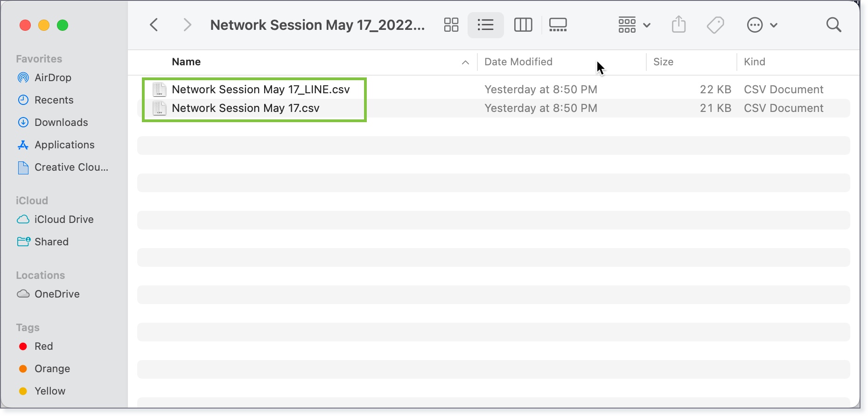868x416 pixels.
Task: Sort files by Size column
Action: (x=663, y=62)
